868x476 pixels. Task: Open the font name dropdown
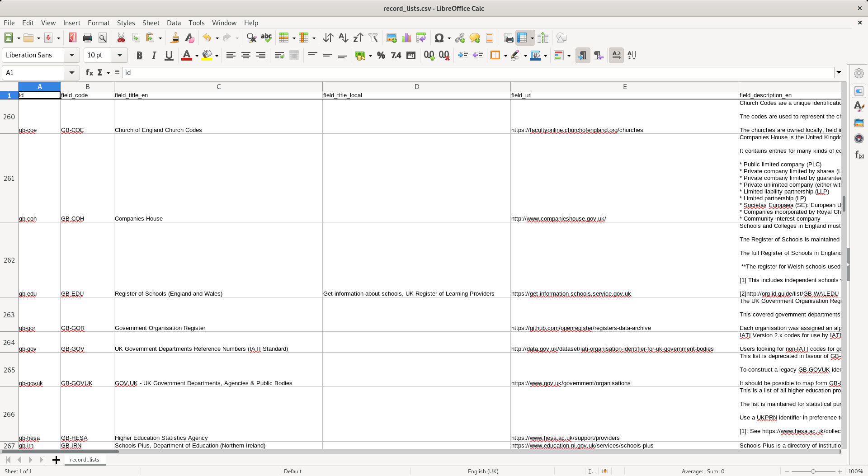point(71,55)
